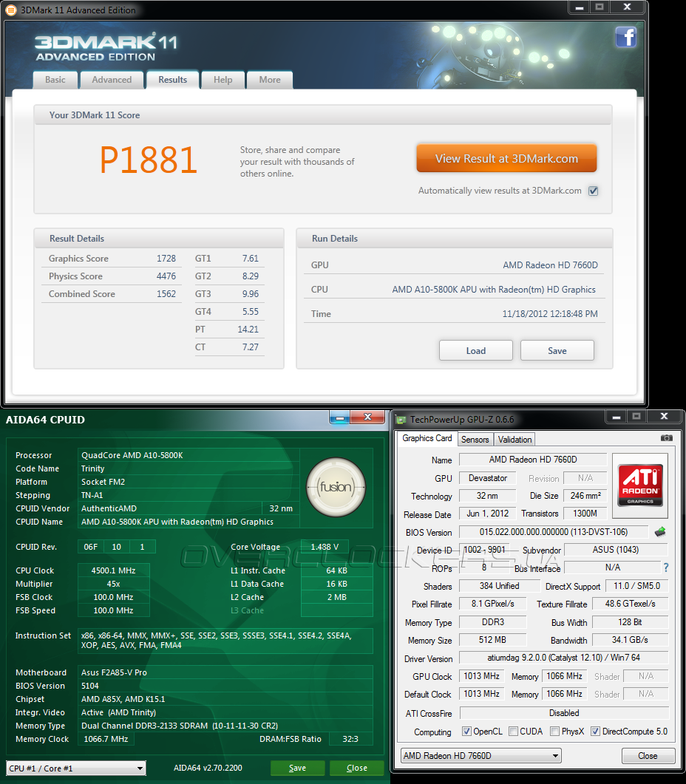Open the Facebook icon in 3DMark header
686x784 pixels.
coord(625,37)
